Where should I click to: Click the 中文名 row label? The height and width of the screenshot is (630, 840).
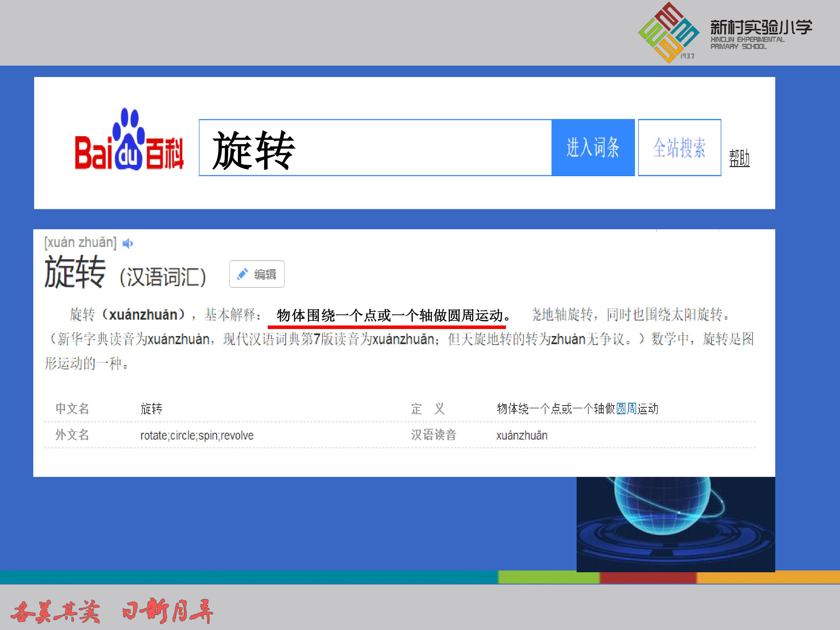click(72, 409)
